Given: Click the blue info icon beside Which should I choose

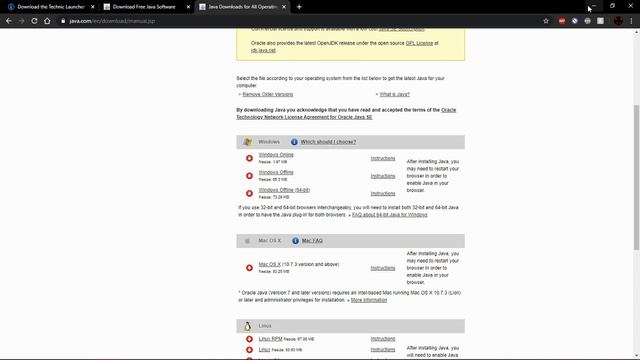Looking at the screenshot, I should click(x=294, y=142).
